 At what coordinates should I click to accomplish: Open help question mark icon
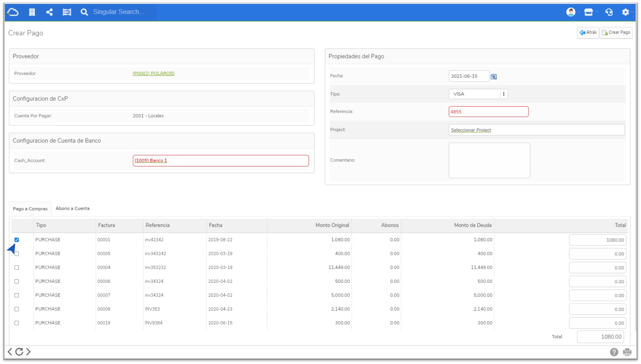coord(614,352)
